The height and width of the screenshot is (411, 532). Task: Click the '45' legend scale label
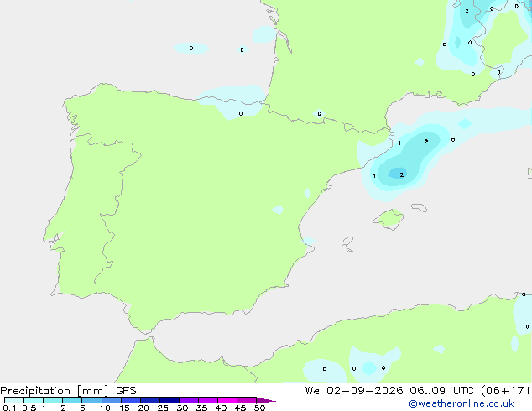coord(240,408)
